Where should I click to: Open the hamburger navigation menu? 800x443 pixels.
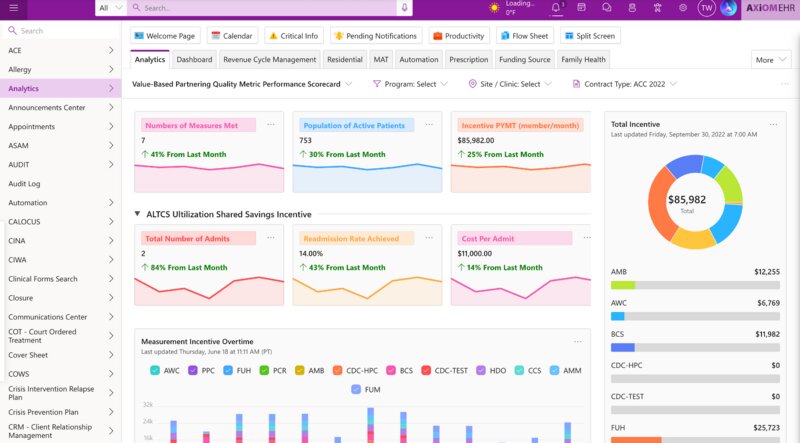tap(14, 8)
